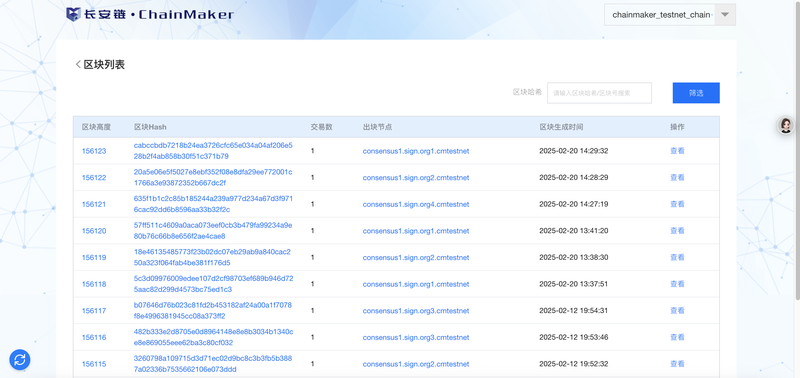Click the node link in row 156115
Viewport: 800px width, 378px height.
point(416,364)
